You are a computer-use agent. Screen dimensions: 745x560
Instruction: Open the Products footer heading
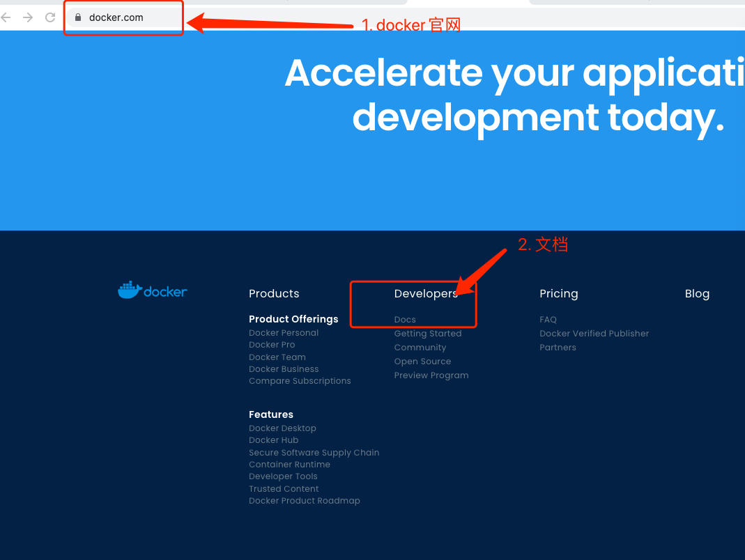click(274, 293)
